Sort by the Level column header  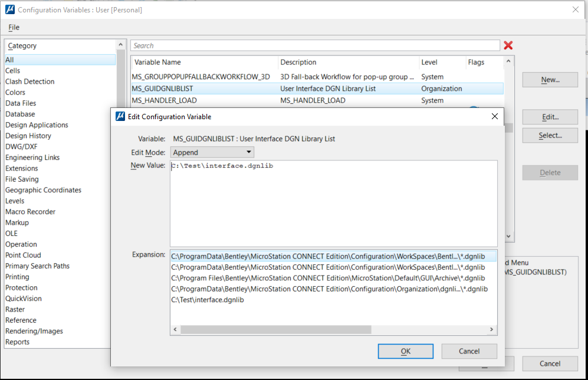[x=442, y=63]
